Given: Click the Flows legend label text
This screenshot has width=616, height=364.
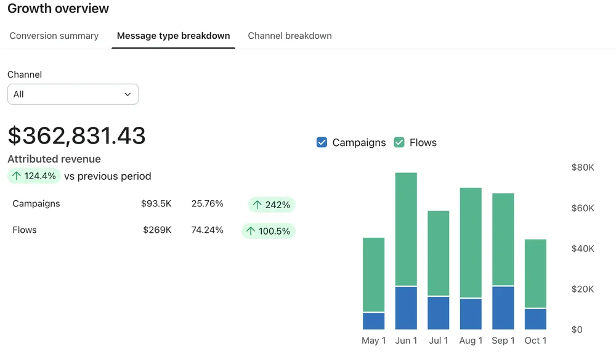Looking at the screenshot, I should [423, 142].
